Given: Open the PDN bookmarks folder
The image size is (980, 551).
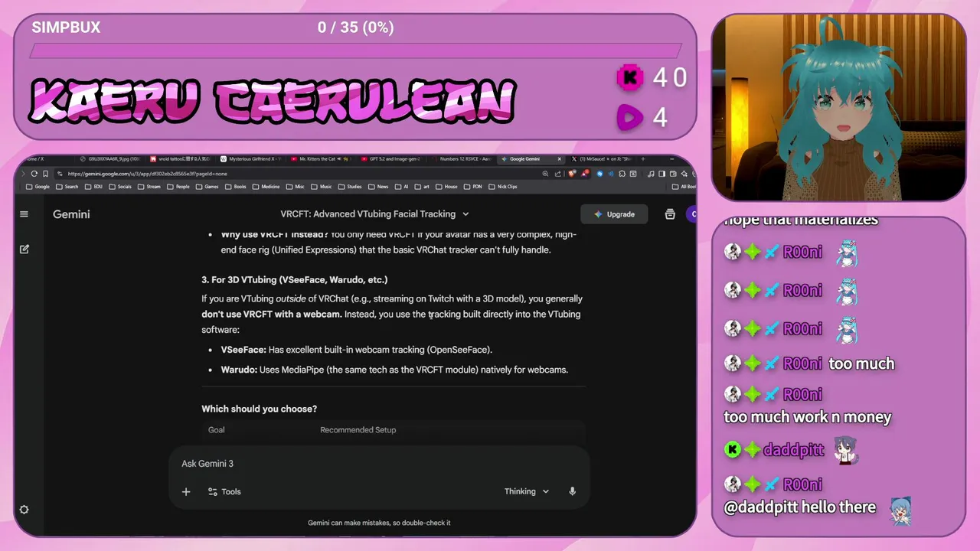Looking at the screenshot, I should (472, 187).
